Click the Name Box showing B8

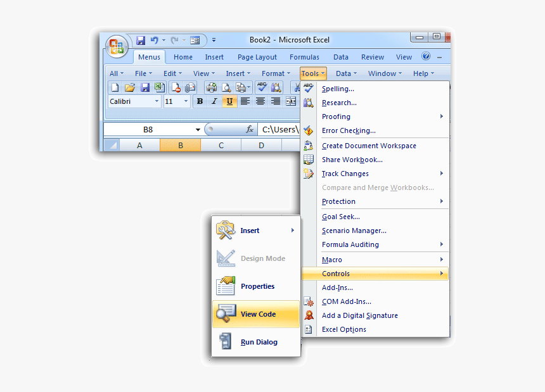pyautogui.click(x=148, y=130)
